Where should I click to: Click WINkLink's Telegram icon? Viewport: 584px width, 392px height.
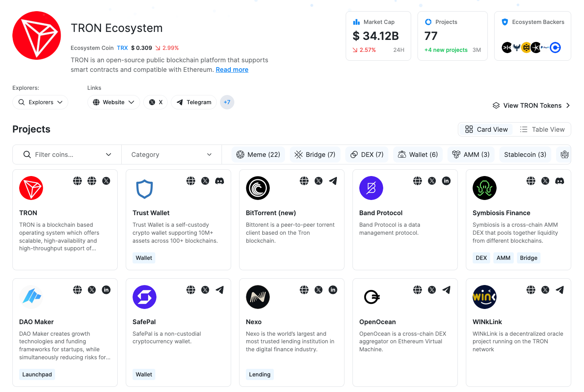click(x=560, y=290)
